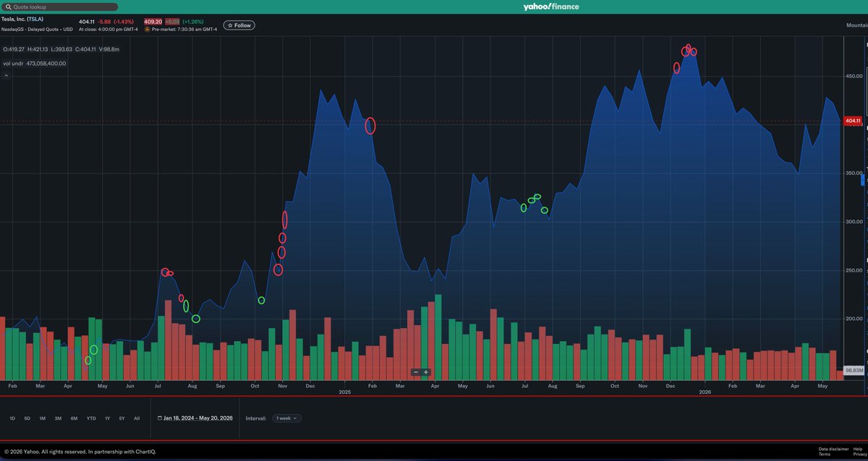Click the 450.00 y-axis label
Screen dimensions: 868x461
(854, 77)
